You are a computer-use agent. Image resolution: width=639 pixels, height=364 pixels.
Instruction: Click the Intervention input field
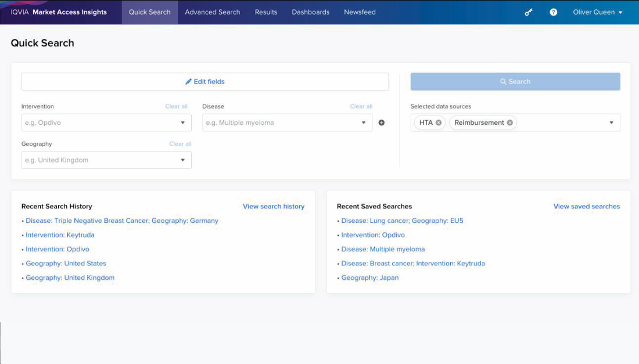tap(106, 122)
